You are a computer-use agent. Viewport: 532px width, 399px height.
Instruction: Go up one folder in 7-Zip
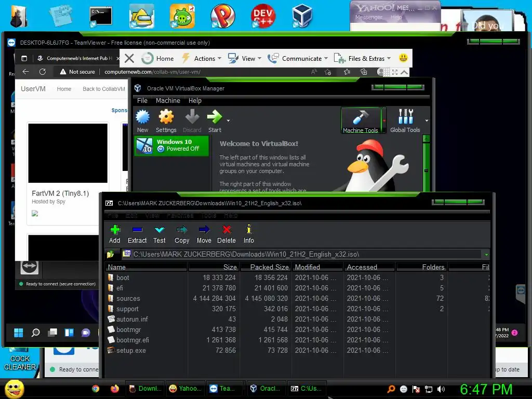tap(111, 254)
